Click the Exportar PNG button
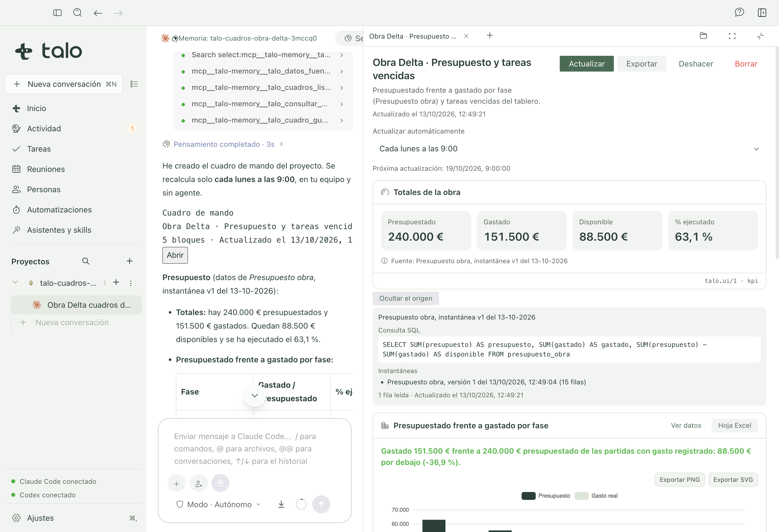The height and width of the screenshot is (532, 779). (680, 480)
